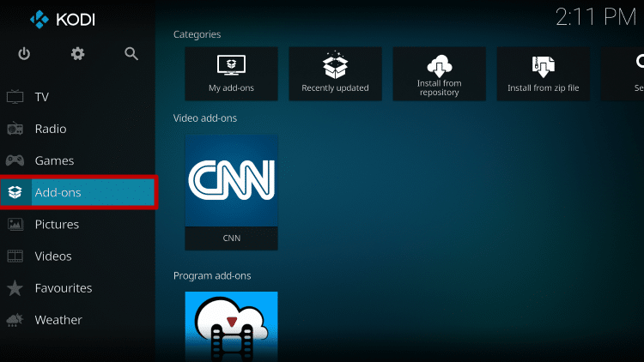Click the CNN label under the thumbnail
Viewport: 644px width, 362px height.
coord(232,238)
